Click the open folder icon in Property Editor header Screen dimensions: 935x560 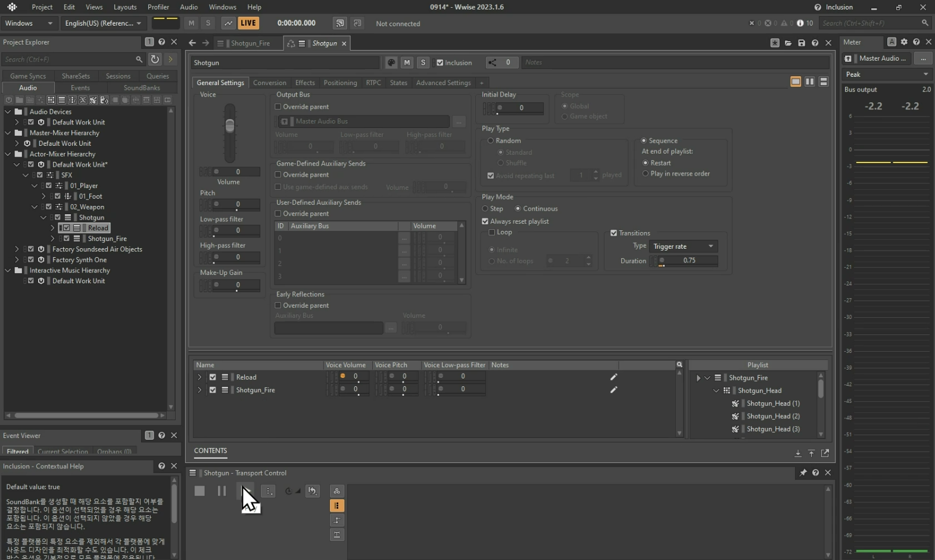click(788, 43)
